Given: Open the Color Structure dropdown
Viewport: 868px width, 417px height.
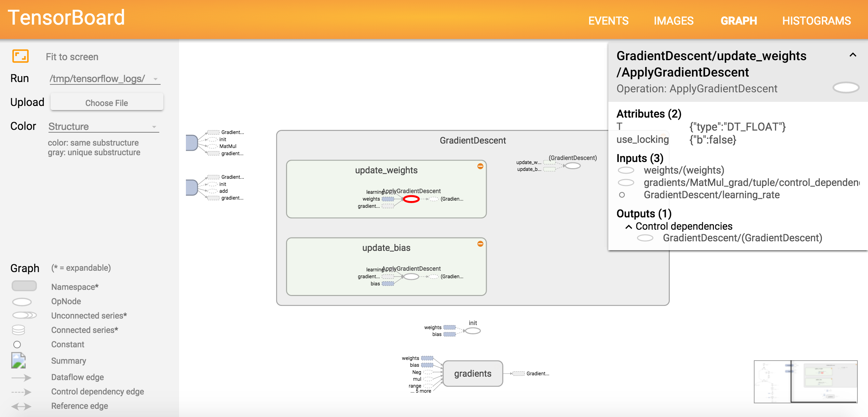Looking at the screenshot, I should click(103, 127).
